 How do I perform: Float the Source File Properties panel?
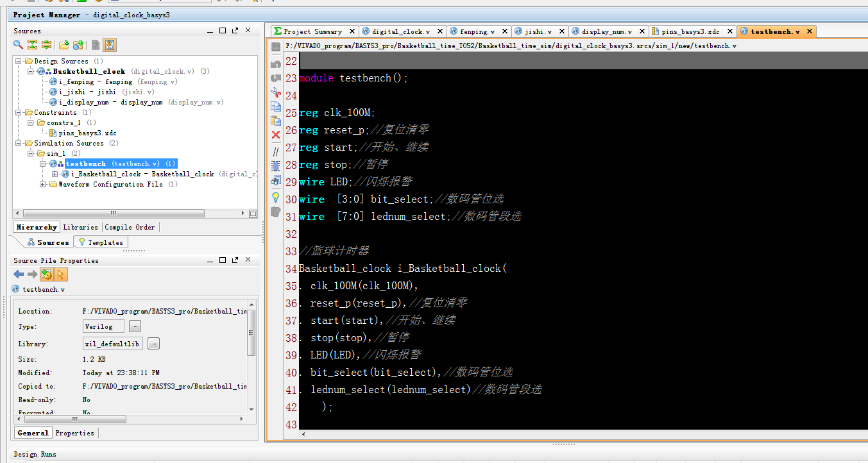(x=235, y=260)
